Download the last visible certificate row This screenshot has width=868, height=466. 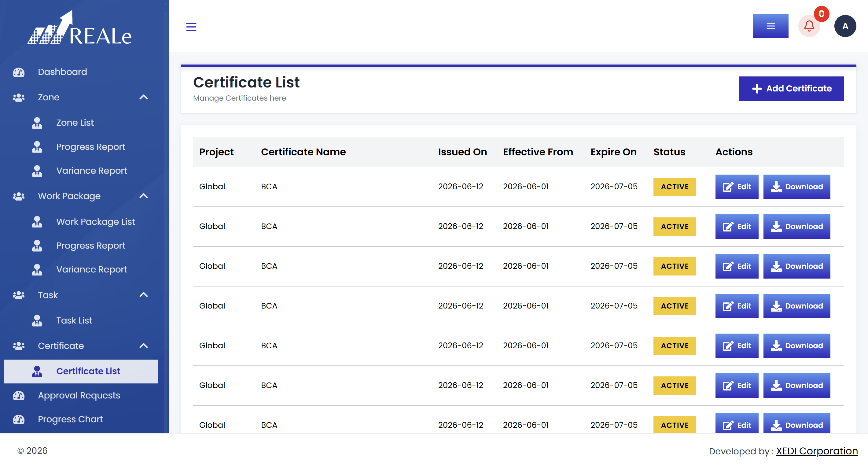coord(796,423)
